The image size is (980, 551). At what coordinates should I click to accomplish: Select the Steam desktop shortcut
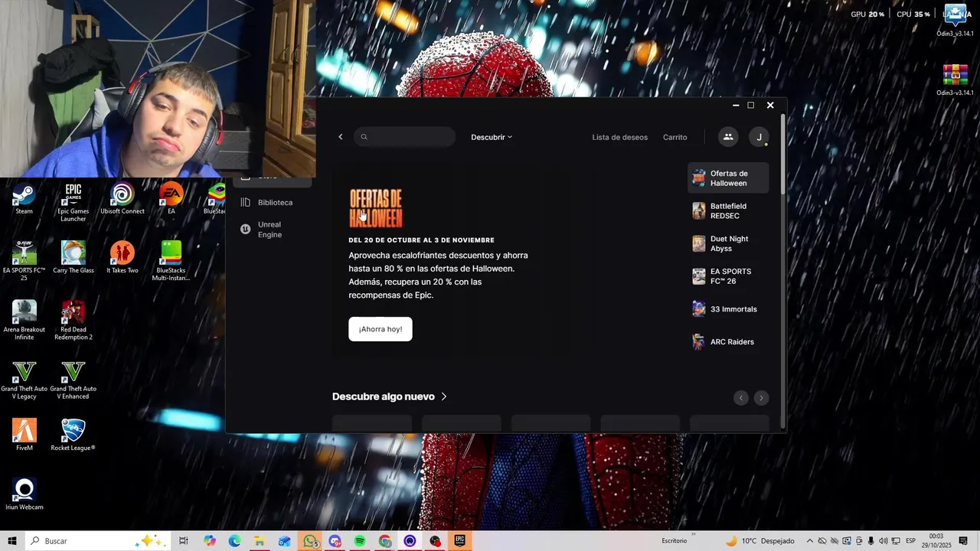[x=24, y=199]
